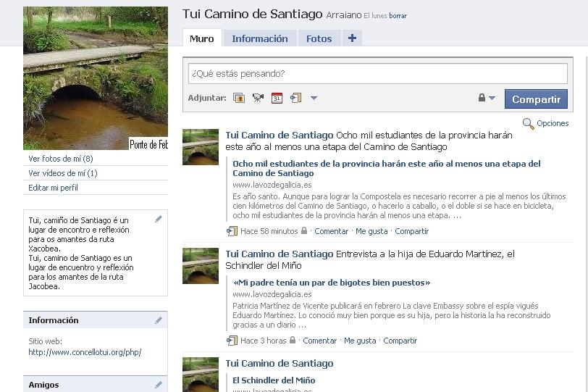Expand more attachment options arrow
The width and height of the screenshot is (588, 392).
click(x=314, y=98)
